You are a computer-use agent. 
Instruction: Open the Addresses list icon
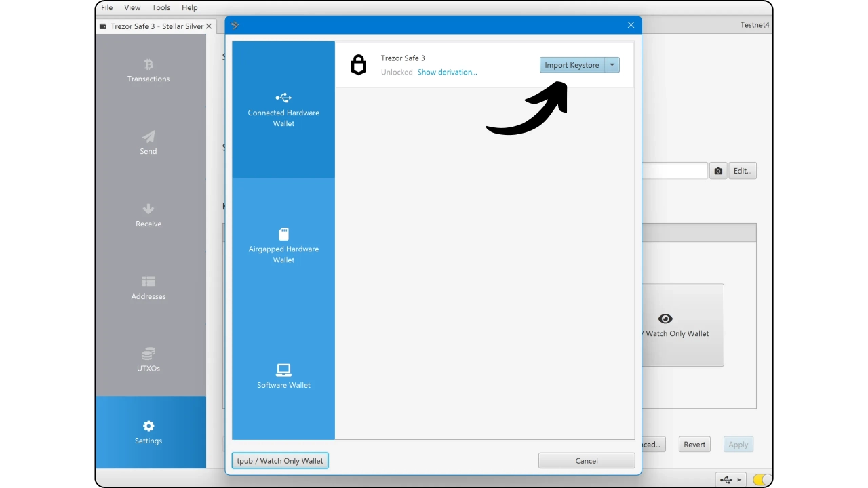pyautogui.click(x=149, y=281)
